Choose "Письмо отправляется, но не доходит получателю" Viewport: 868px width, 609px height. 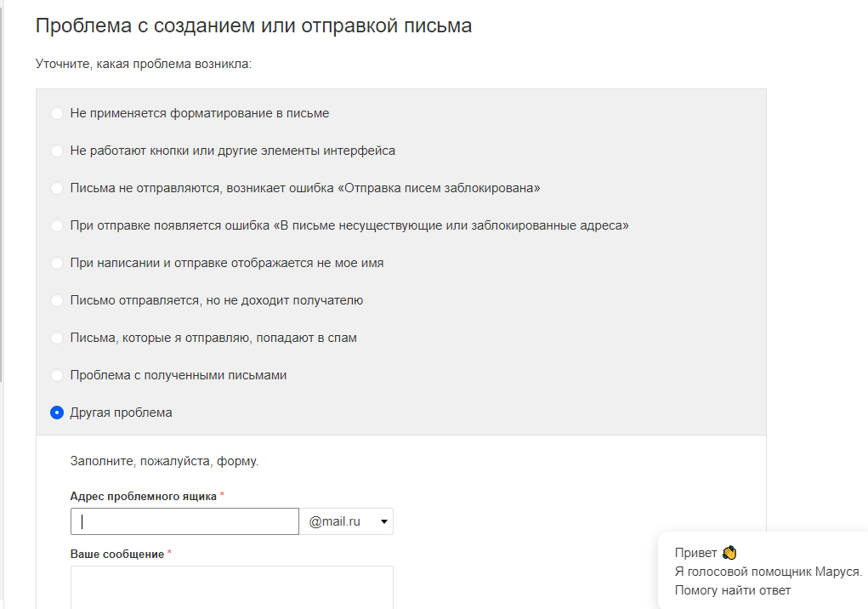pyautogui.click(x=57, y=300)
